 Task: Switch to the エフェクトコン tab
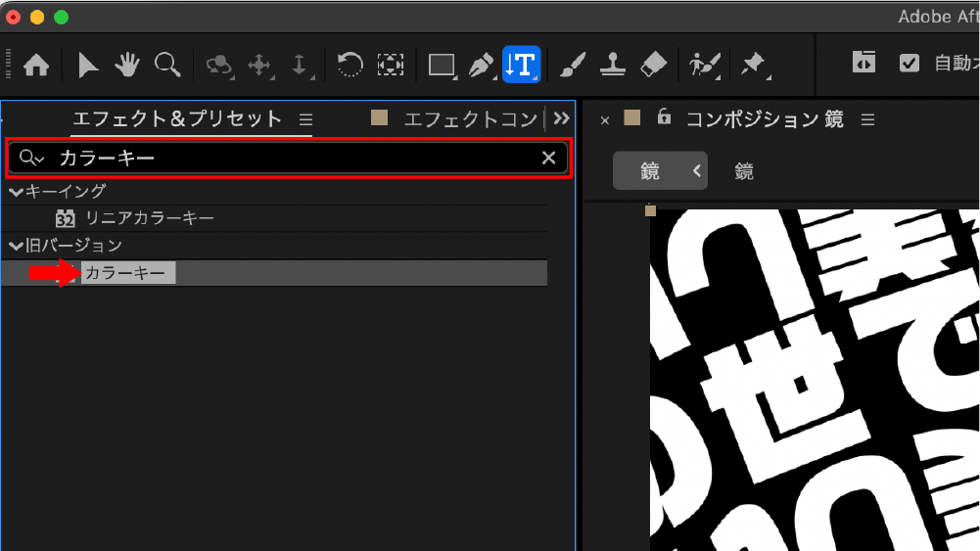pyautogui.click(x=471, y=118)
